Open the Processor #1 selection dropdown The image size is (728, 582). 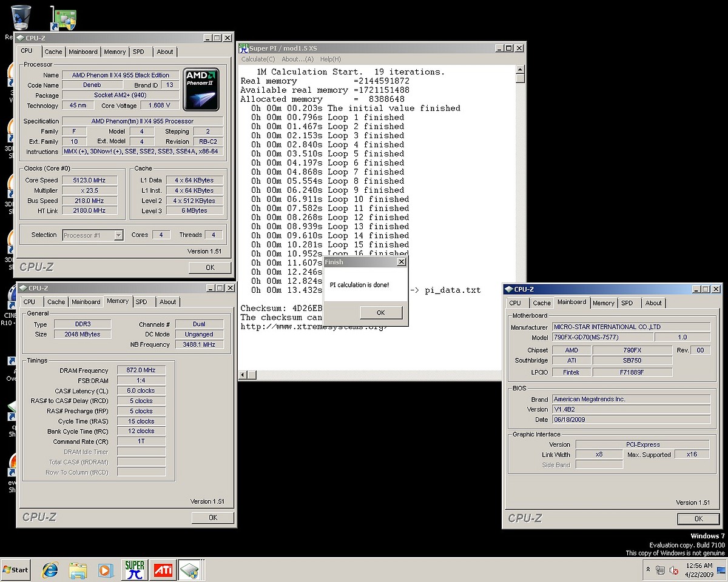click(93, 235)
